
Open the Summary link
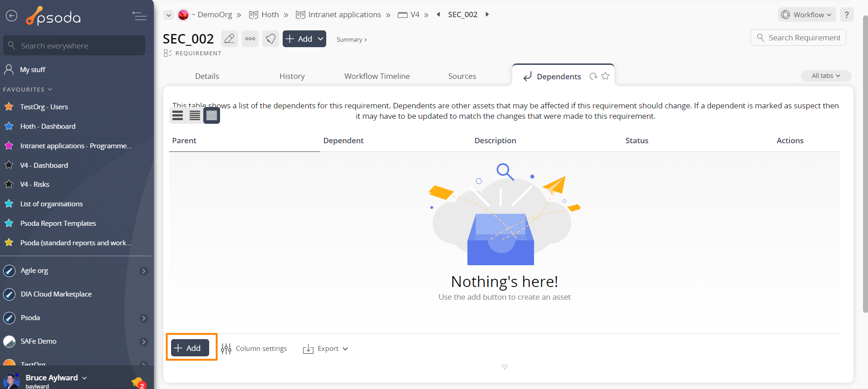(352, 39)
